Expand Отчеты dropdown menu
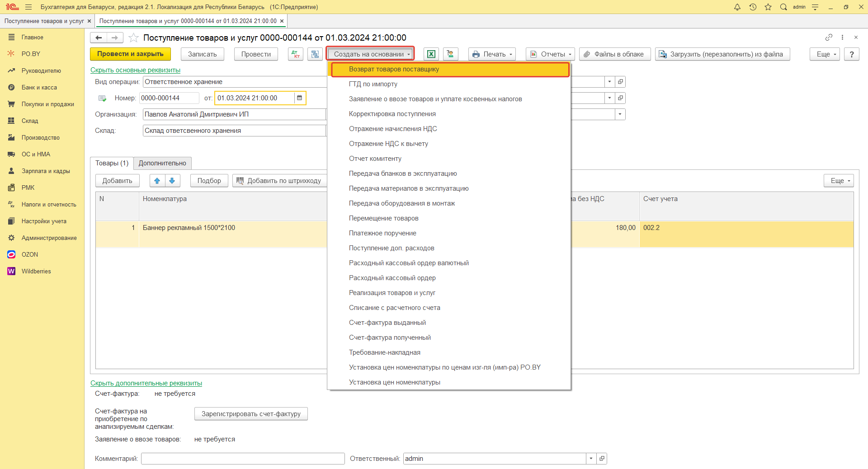The width and height of the screenshot is (868, 469). [x=550, y=54]
